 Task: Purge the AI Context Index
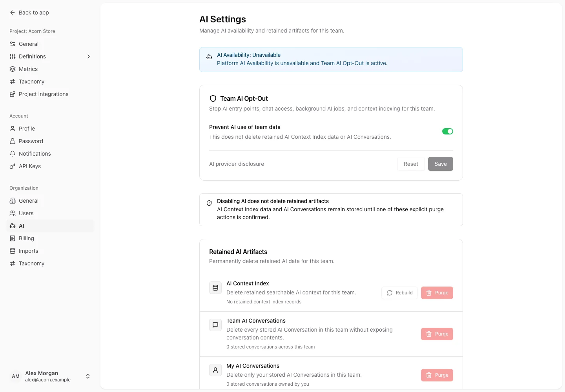click(437, 293)
